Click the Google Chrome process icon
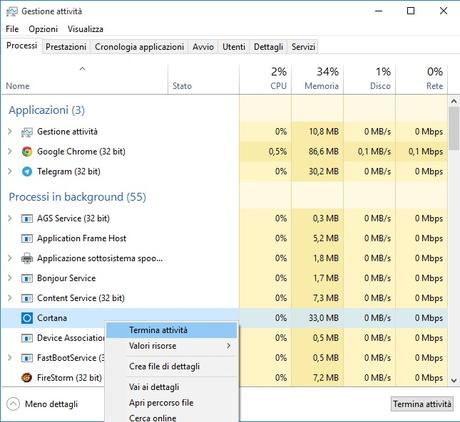Viewport: 460px width, 422px height. tap(27, 152)
